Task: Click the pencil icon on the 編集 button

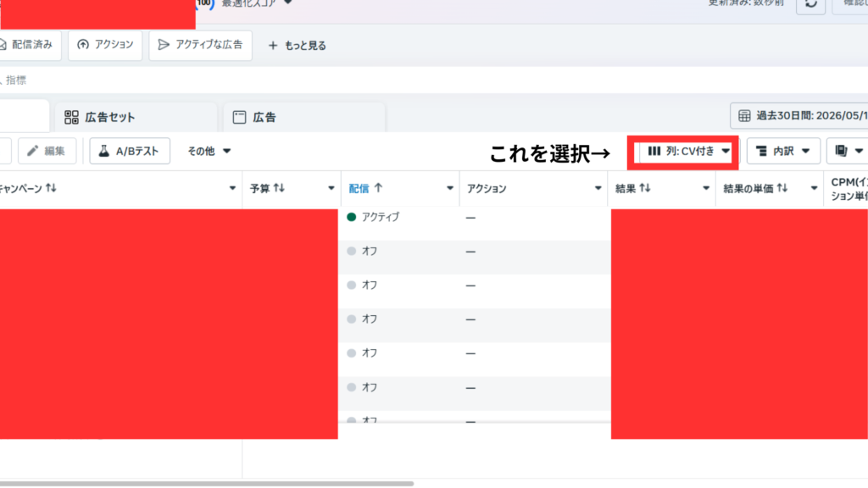Action: 33,151
